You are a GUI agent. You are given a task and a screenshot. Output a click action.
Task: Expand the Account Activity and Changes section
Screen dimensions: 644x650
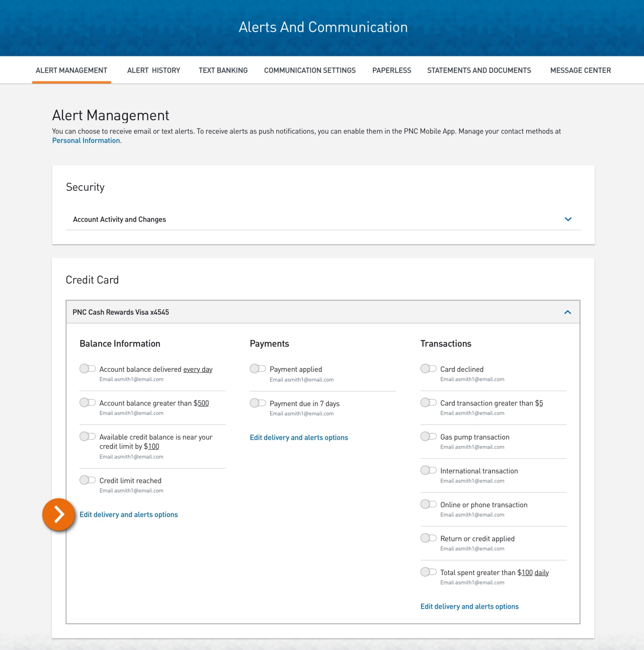coord(568,219)
